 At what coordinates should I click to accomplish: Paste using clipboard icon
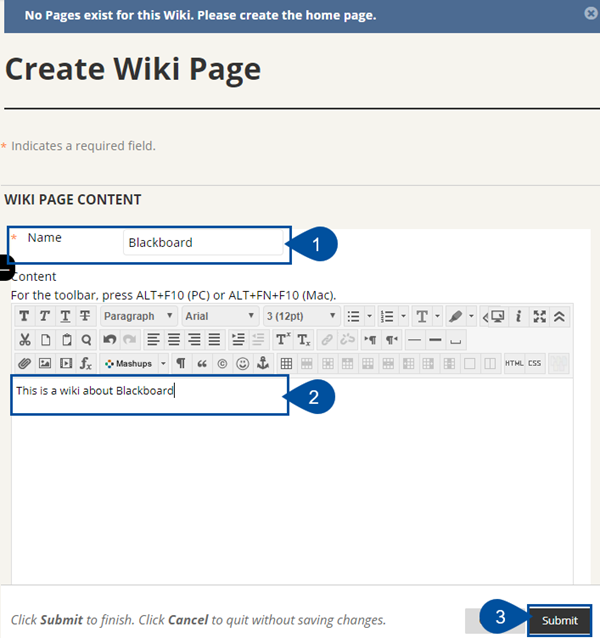[x=66, y=339]
